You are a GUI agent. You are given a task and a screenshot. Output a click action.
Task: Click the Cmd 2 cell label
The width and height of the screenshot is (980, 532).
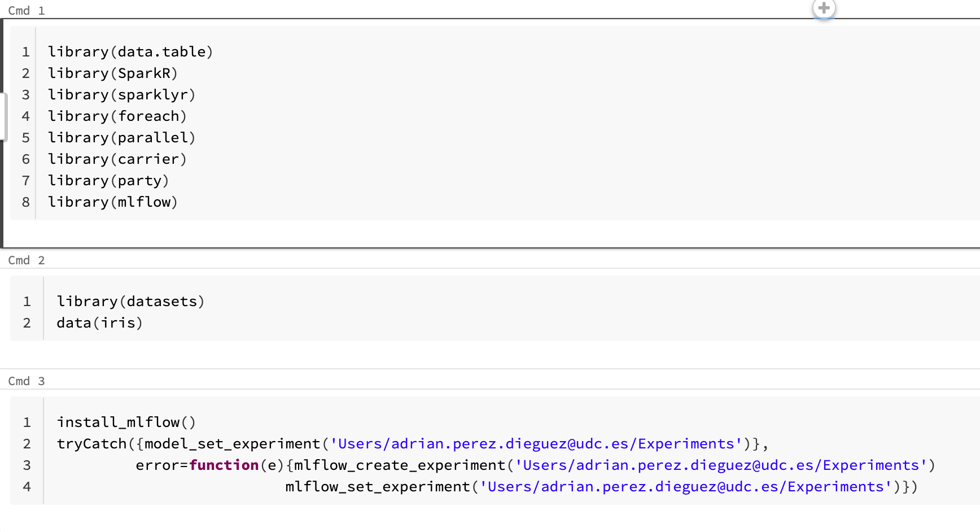tap(26, 260)
